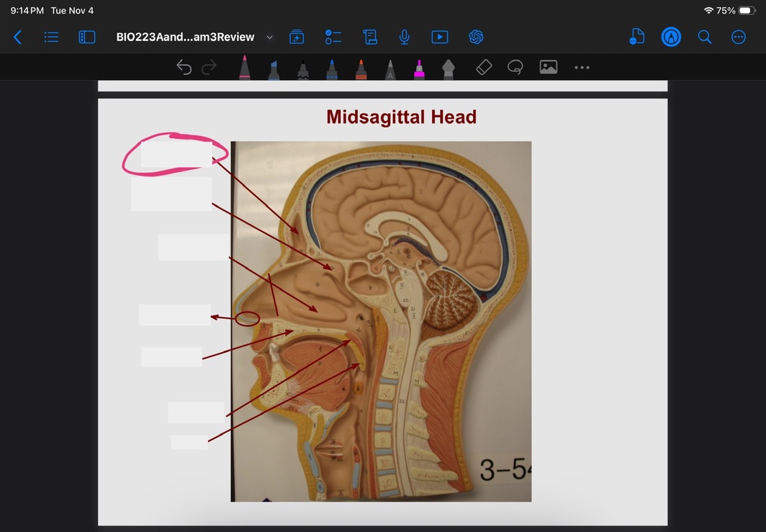Open the media playback icon
The width and height of the screenshot is (766, 532).
(439, 37)
